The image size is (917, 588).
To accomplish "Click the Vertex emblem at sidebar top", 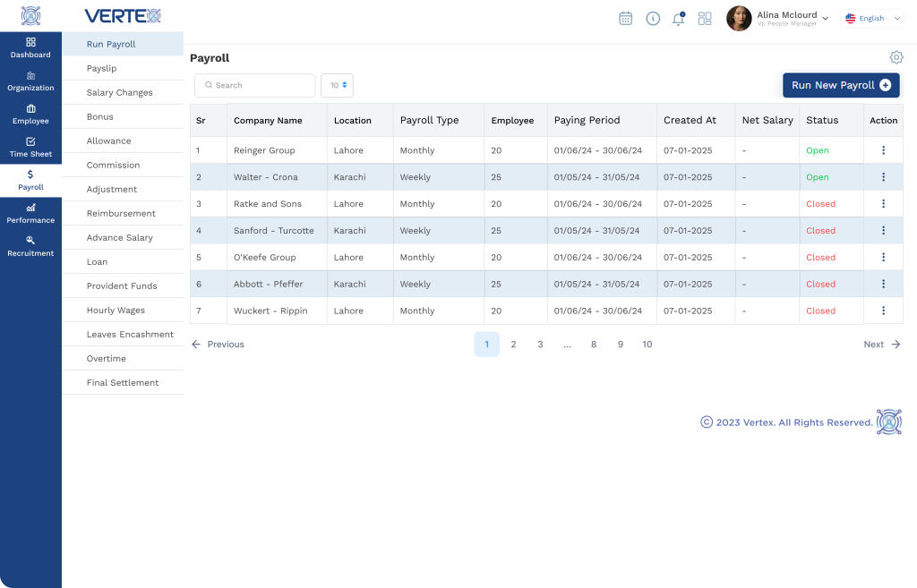I will [x=30, y=16].
